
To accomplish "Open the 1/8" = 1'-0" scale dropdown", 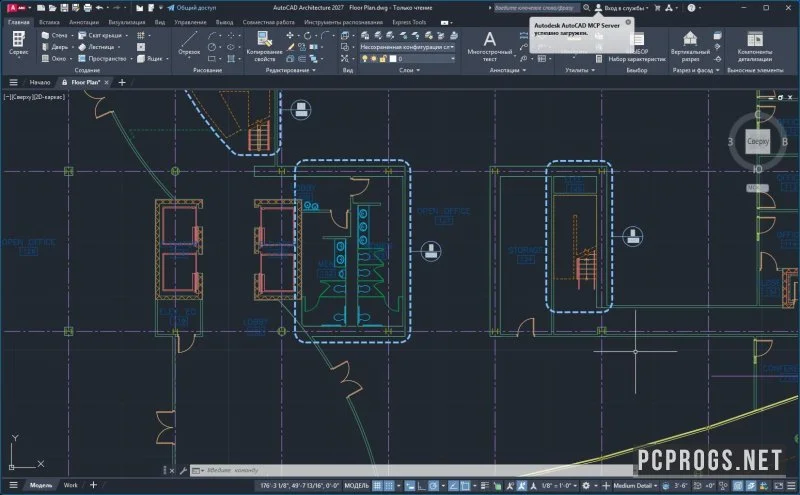I will pos(559,485).
